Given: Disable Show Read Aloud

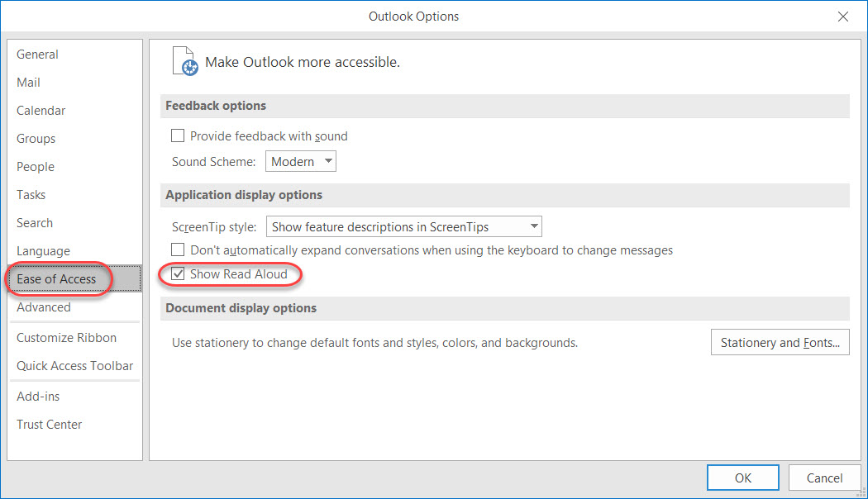Looking at the screenshot, I should click(178, 274).
